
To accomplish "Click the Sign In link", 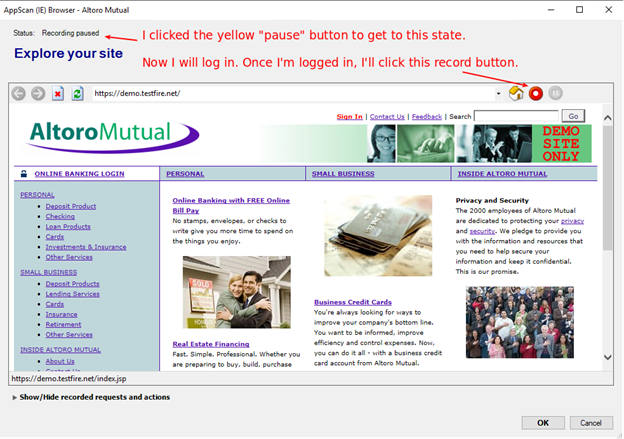I will pos(350,117).
